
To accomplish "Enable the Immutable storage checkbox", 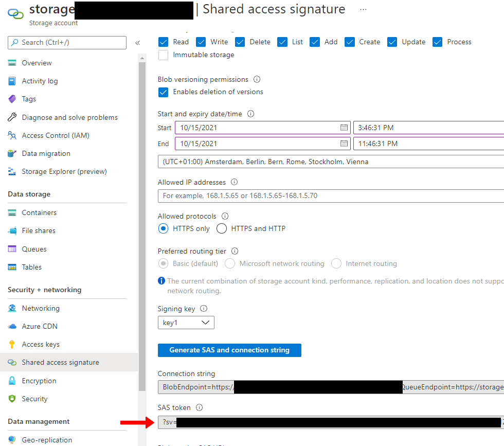I will pos(164,55).
